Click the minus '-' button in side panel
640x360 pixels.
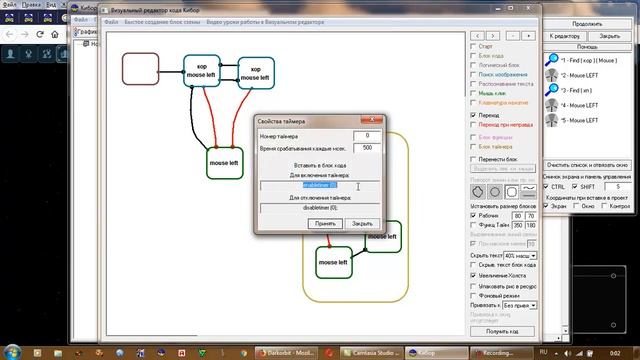[513, 36]
